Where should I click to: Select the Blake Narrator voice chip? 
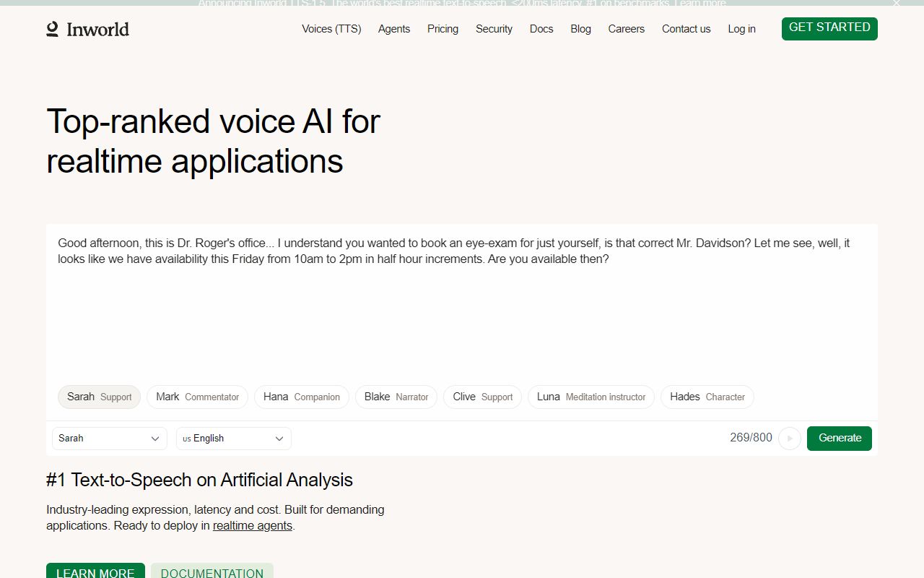(396, 397)
